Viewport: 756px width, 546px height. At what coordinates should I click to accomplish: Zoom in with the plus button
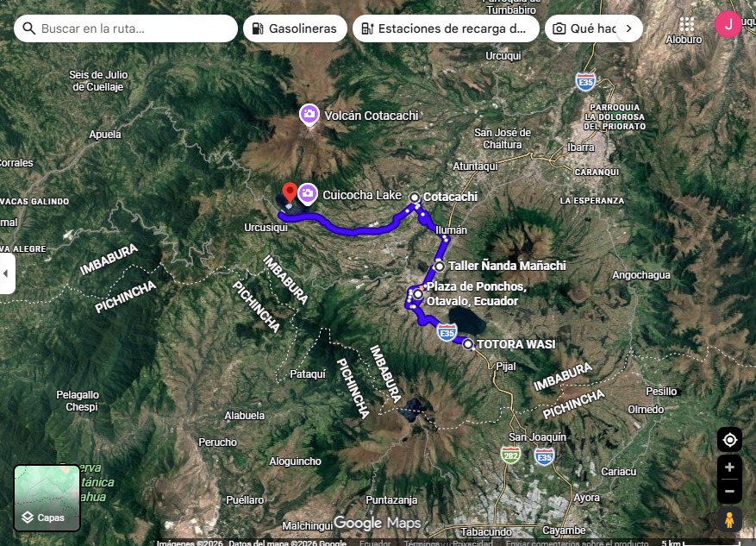[729, 468]
